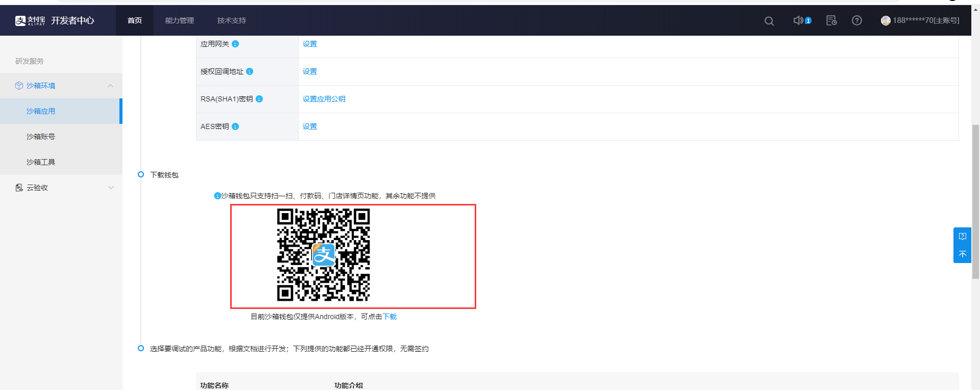The width and height of the screenshot is (980, 390).
Task: Open the search icon in top bar
Action: click(769, 21)
